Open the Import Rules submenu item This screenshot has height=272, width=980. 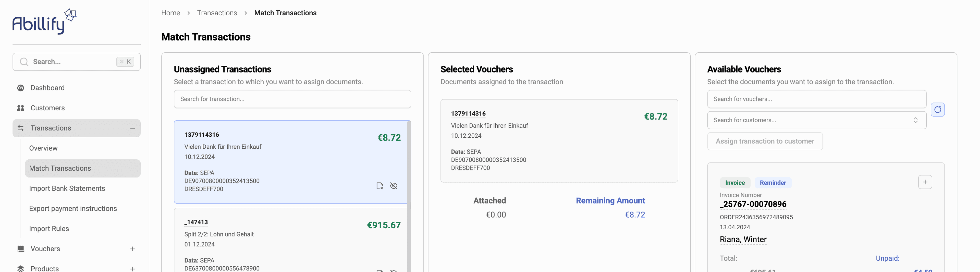coord(49,229)
